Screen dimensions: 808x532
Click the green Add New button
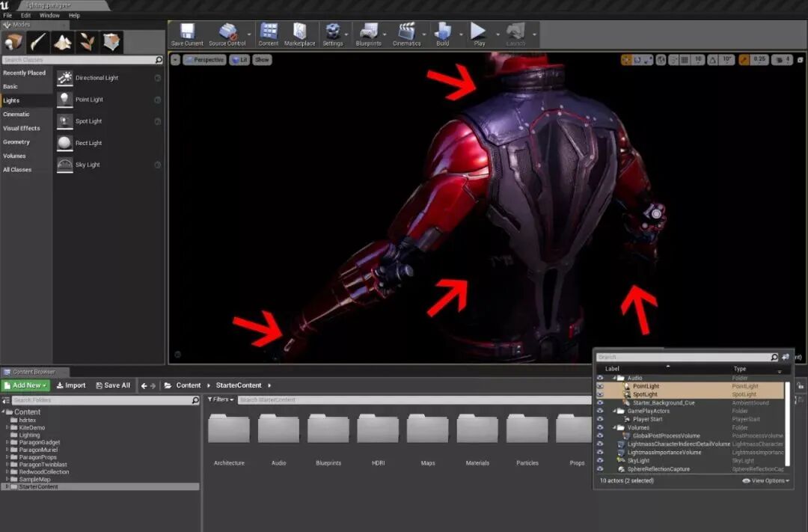click(25, 385)
